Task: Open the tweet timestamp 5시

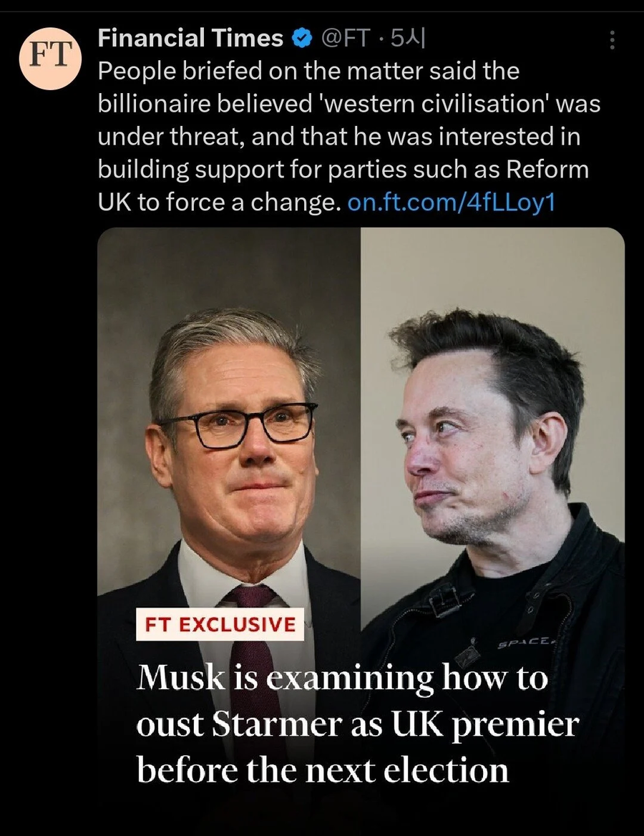Action: point(408,39)
